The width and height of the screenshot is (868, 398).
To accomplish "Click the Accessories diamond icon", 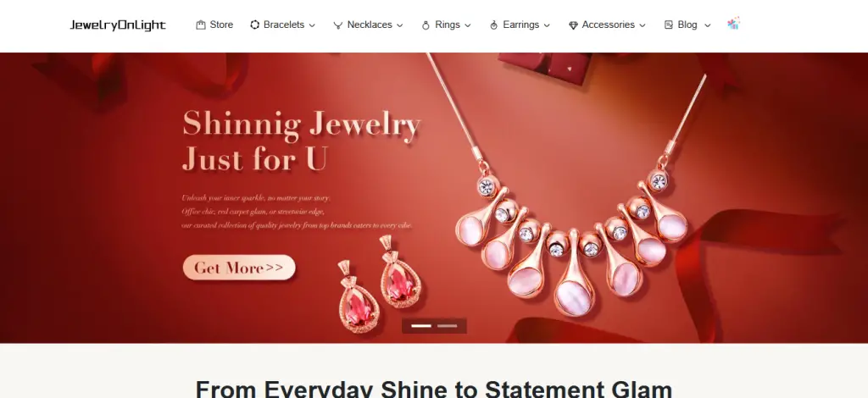I will tap(573, 25).
